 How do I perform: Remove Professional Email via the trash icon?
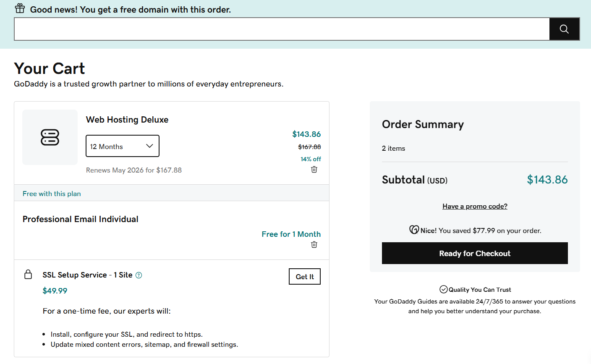pos(314,244)
